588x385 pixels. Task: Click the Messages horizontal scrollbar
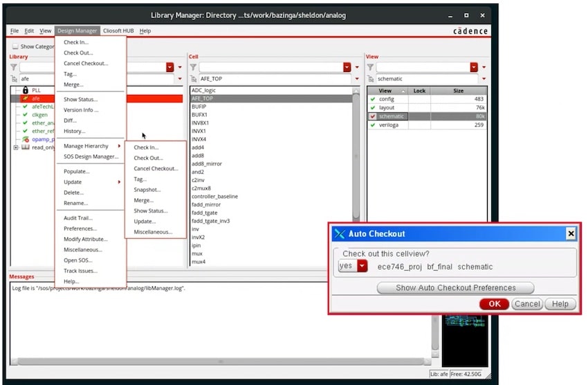[x=221, y=361]
